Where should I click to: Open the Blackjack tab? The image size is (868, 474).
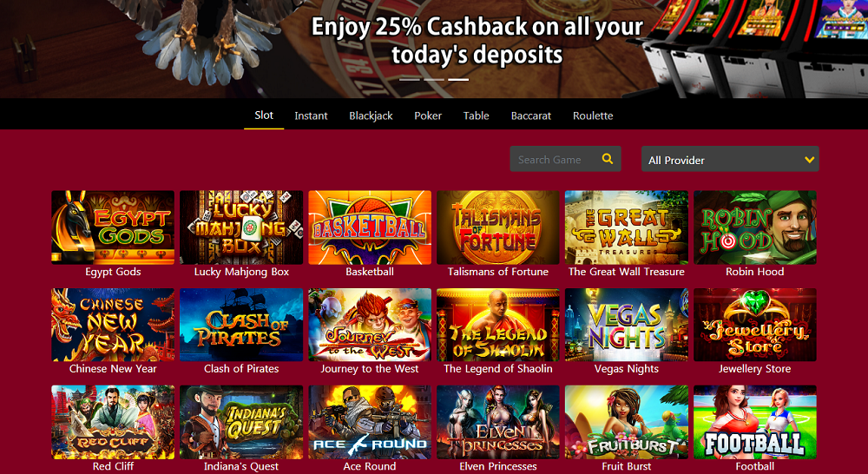click(x=371, y=115)
